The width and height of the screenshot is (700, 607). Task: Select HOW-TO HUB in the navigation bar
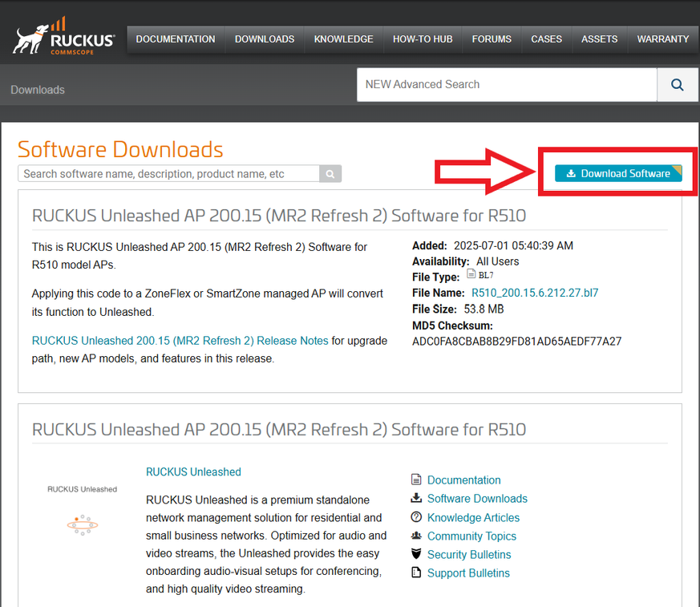coord(423,39)
